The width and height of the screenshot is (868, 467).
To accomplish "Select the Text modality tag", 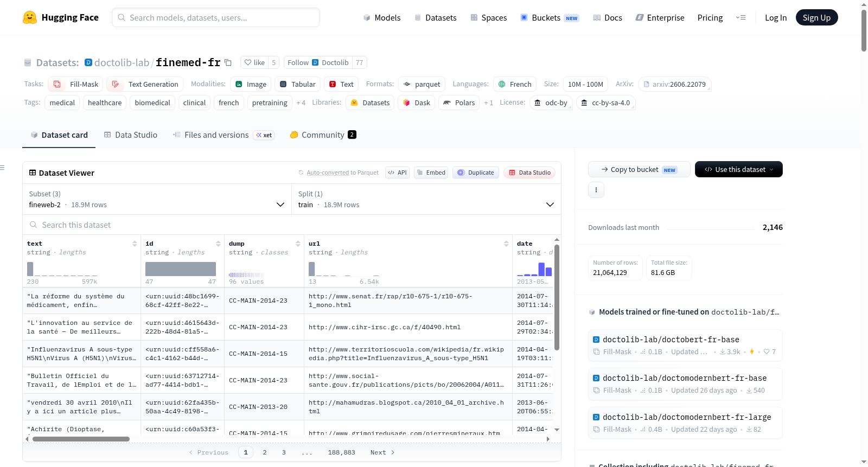I will pyautogui.click(x=341, y=84).
